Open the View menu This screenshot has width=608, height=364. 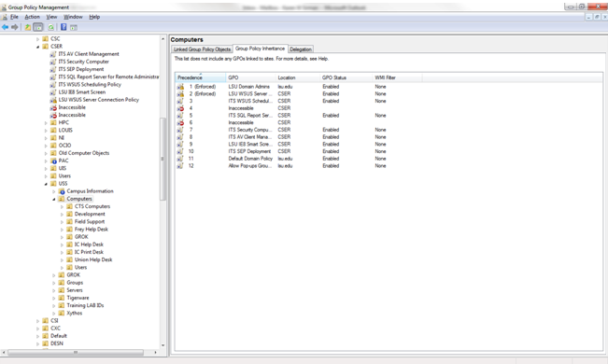[51, 17]
